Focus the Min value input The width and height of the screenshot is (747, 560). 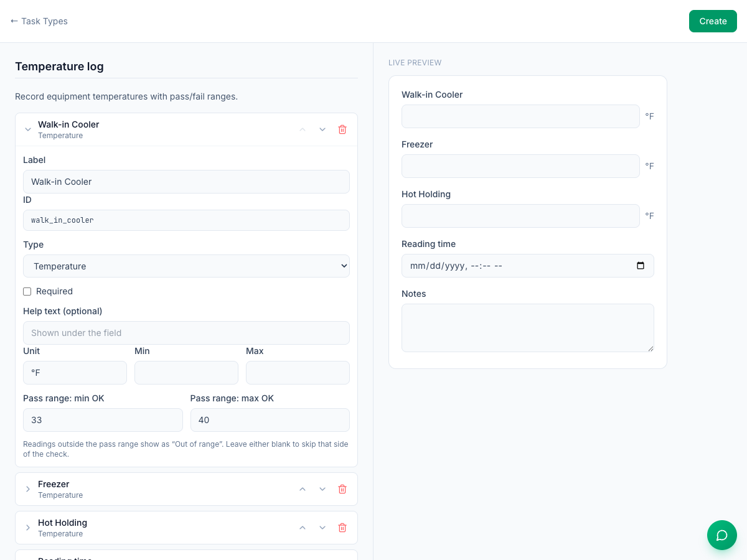(186, 373)
